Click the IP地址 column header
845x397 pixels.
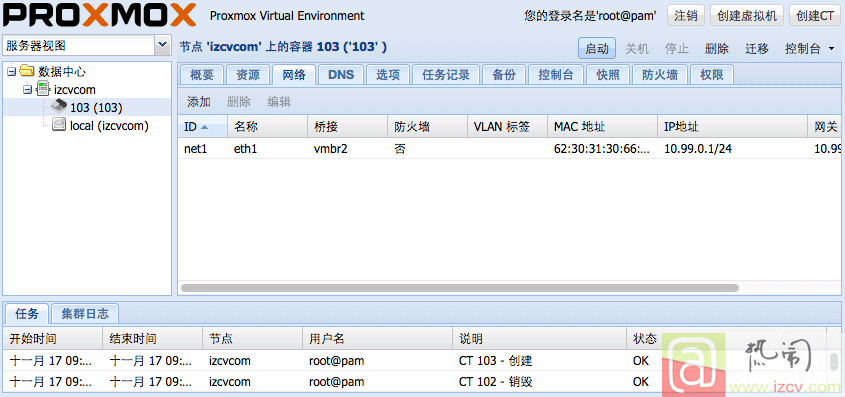[x=732, y=127]
